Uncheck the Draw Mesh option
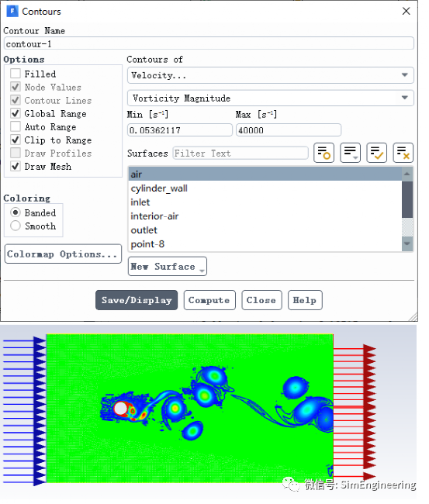Image resolution: width=429 pixels, height=504 pixels. tap(15, 166)
